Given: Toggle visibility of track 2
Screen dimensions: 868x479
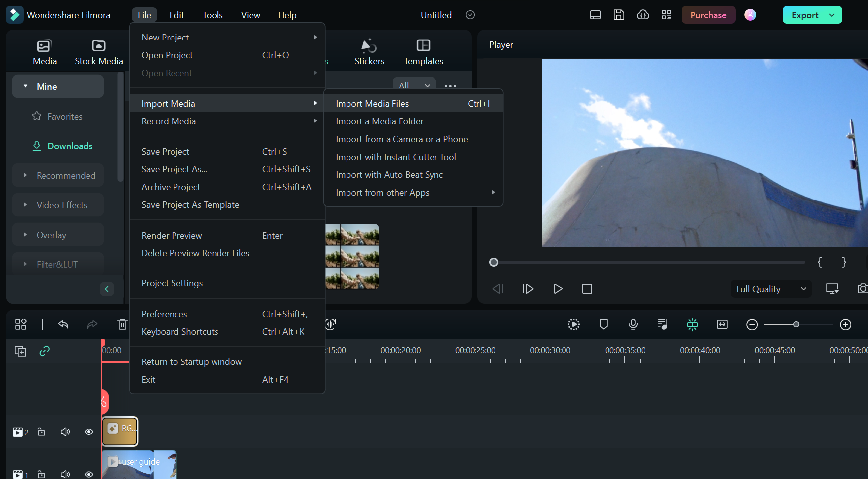Looking at the screenshot, I should point(89,431).
